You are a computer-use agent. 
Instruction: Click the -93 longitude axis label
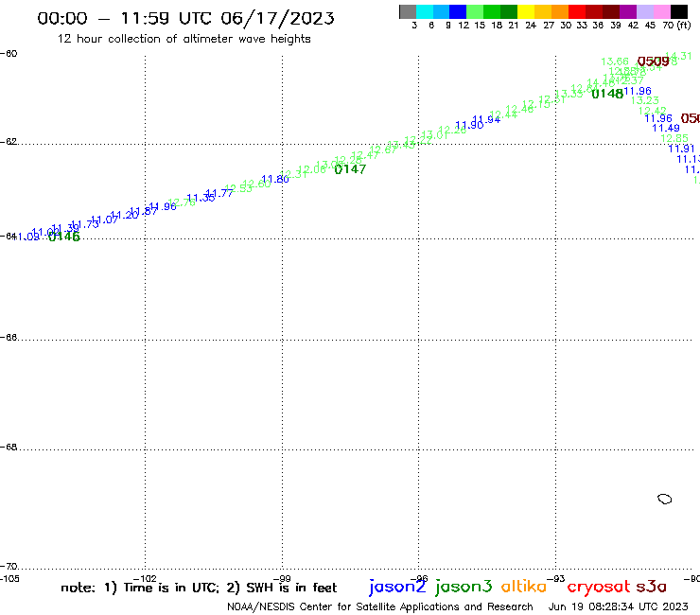(556, 579)
